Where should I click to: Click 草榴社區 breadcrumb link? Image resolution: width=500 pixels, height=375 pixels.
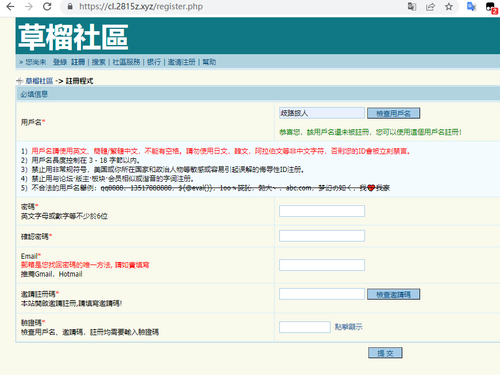pos(39,81)
